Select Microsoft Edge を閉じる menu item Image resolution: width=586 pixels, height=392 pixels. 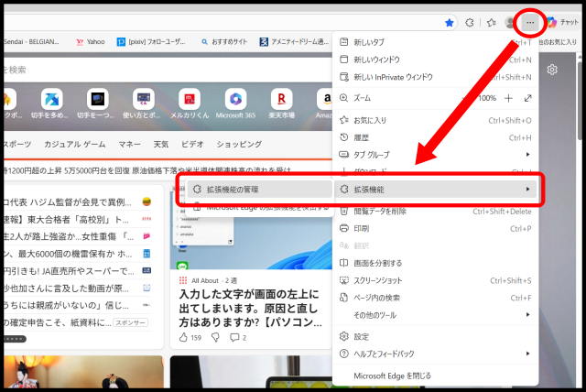436,376
